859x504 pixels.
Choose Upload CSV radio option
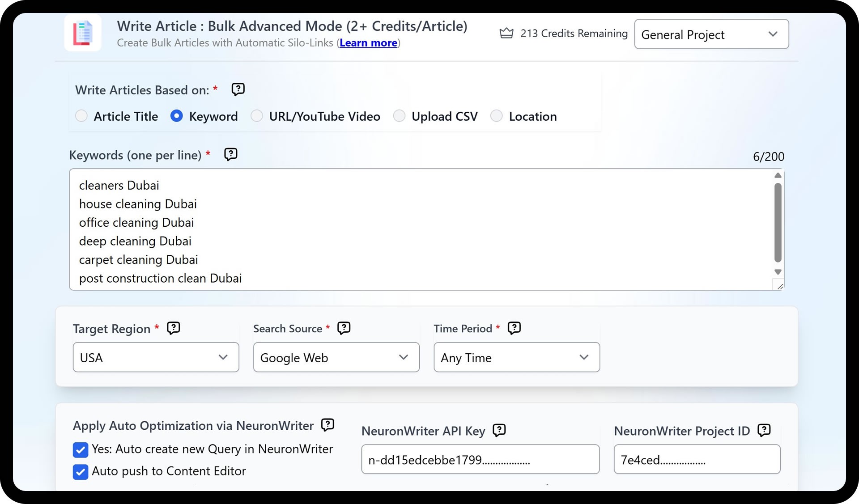tap(399, 116)
